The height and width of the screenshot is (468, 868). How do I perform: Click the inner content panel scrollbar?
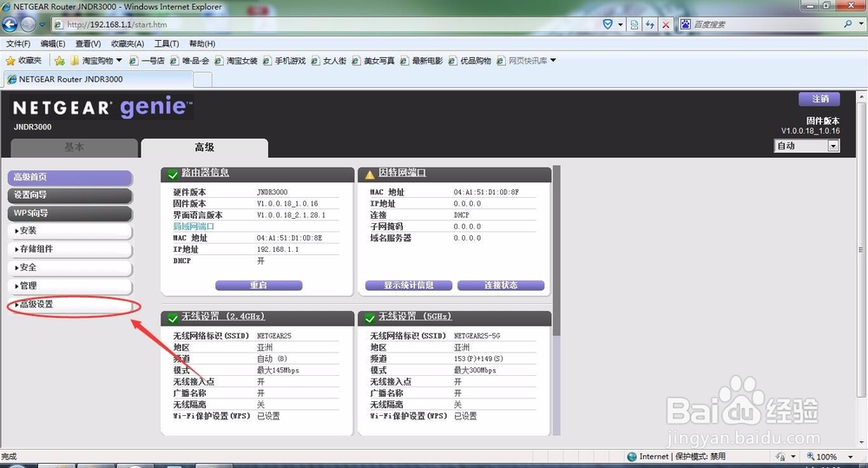click(556, 250)
